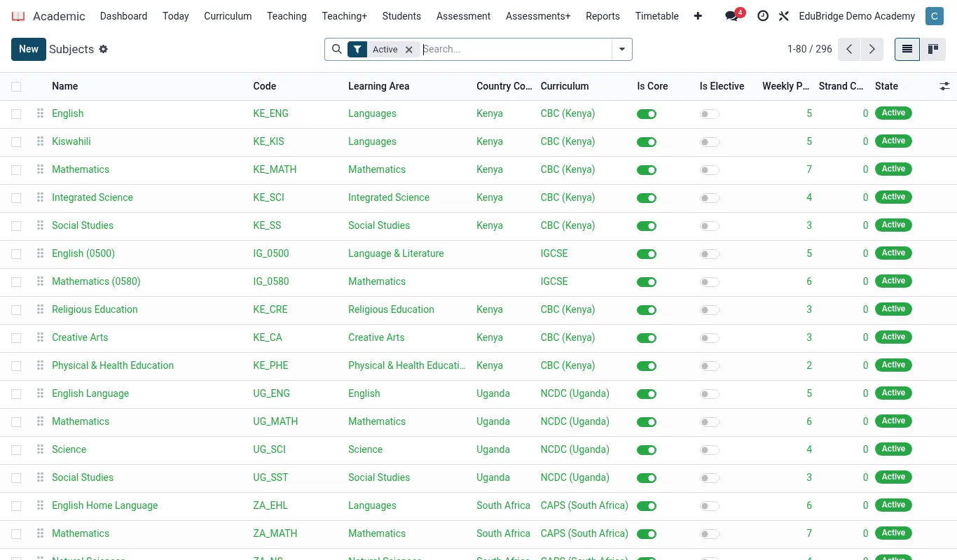This screenshot has height=560, width=957.
Task: Open optional columns adjust icon
Action: pyautogui.click(x=944, y=86)
